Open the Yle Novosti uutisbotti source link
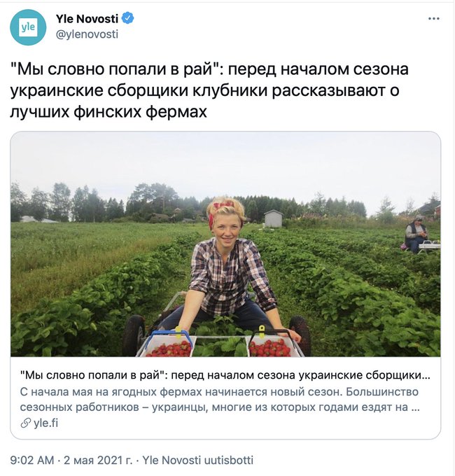The height and width of the screenshot is (476, 455). tap(198, 460)
